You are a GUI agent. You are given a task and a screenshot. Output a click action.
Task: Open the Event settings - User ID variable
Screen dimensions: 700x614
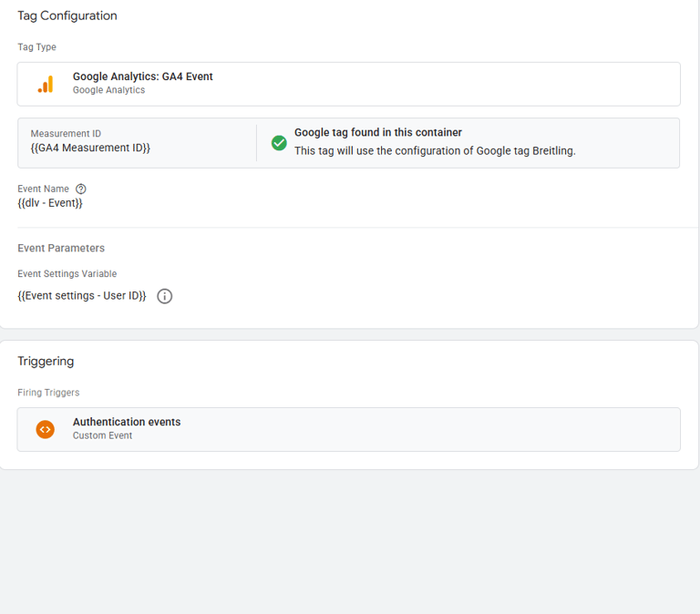coord(82,296)
